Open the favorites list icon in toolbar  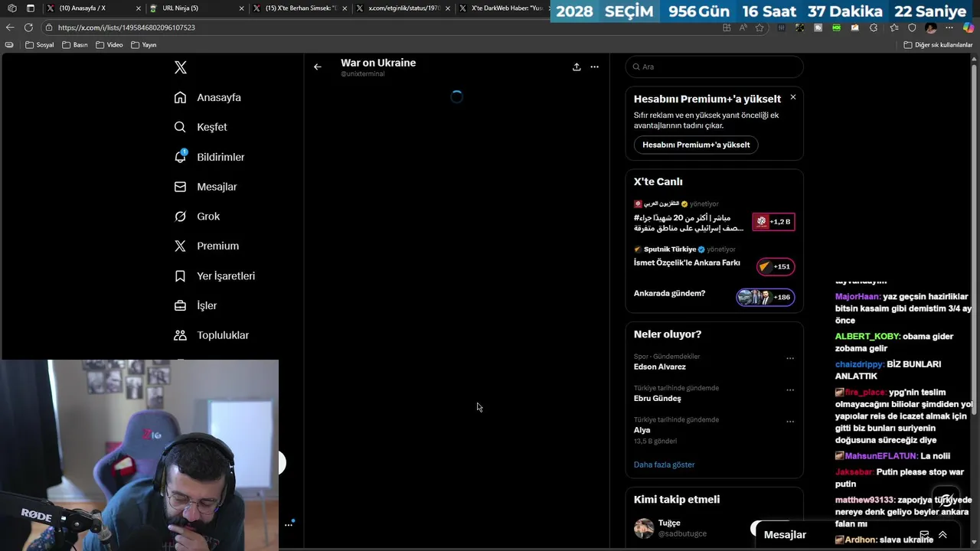[x=893, y=28]
